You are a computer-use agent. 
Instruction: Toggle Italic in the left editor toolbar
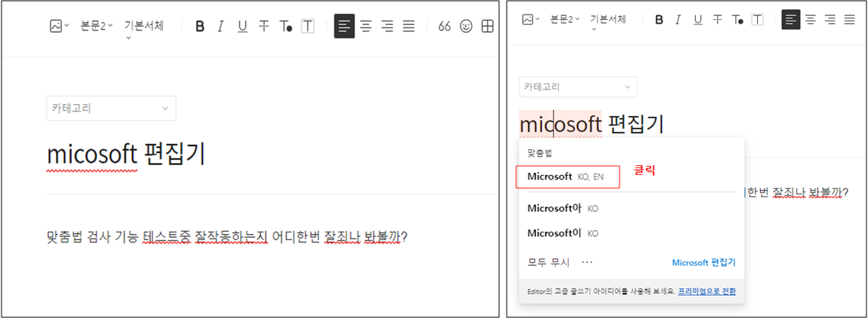pos(221,26)
